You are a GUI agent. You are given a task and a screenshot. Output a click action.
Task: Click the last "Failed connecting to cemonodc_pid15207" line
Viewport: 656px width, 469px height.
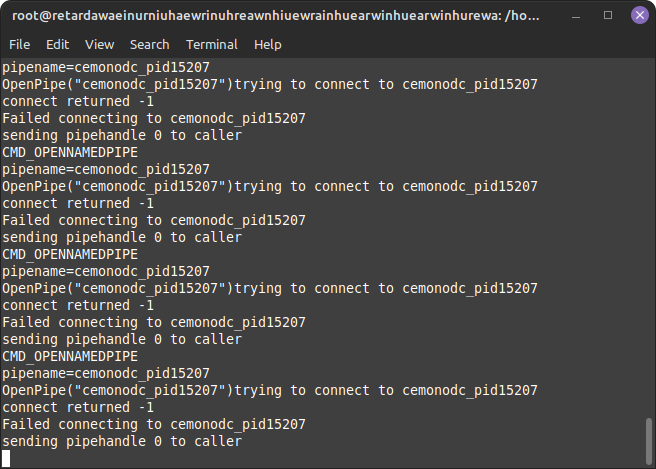click(x=153, y=424)
